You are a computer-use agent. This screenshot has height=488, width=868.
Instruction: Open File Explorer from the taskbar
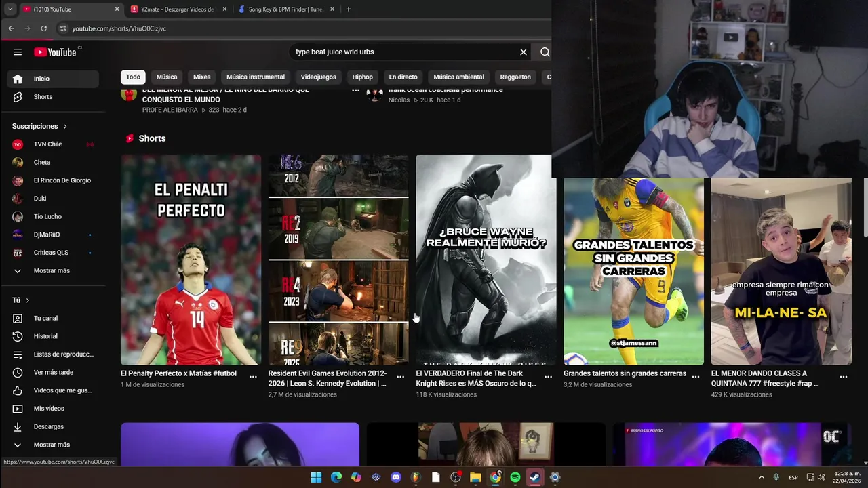475,477
